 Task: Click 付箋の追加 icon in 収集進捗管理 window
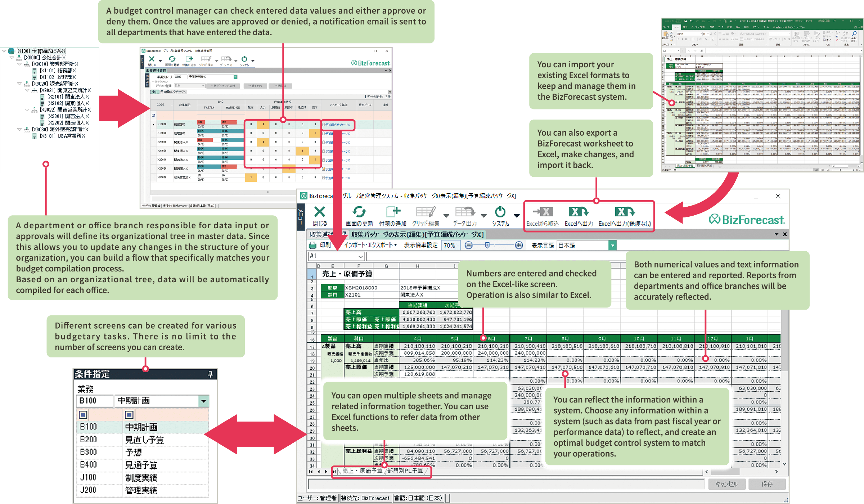coord(189,59)
